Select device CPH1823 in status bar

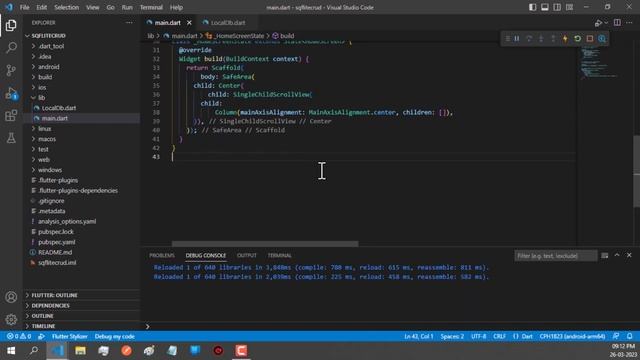click(x=572, y=337)
